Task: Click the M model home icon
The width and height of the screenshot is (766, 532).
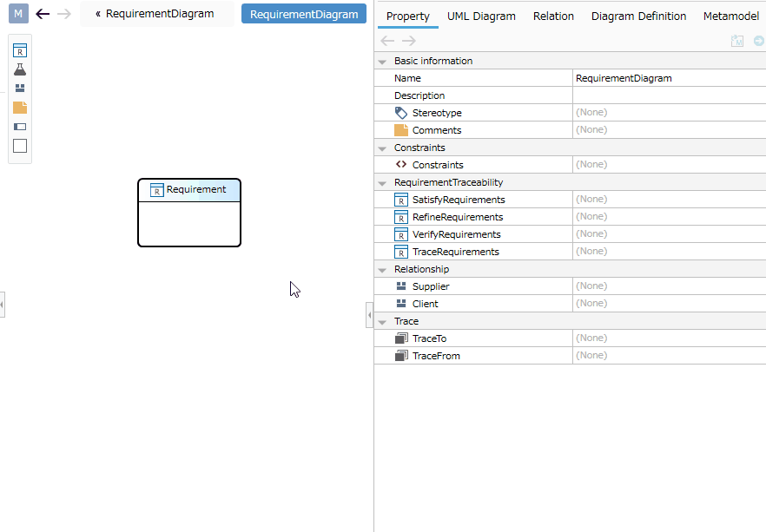Action: click(x=18, y=14)
